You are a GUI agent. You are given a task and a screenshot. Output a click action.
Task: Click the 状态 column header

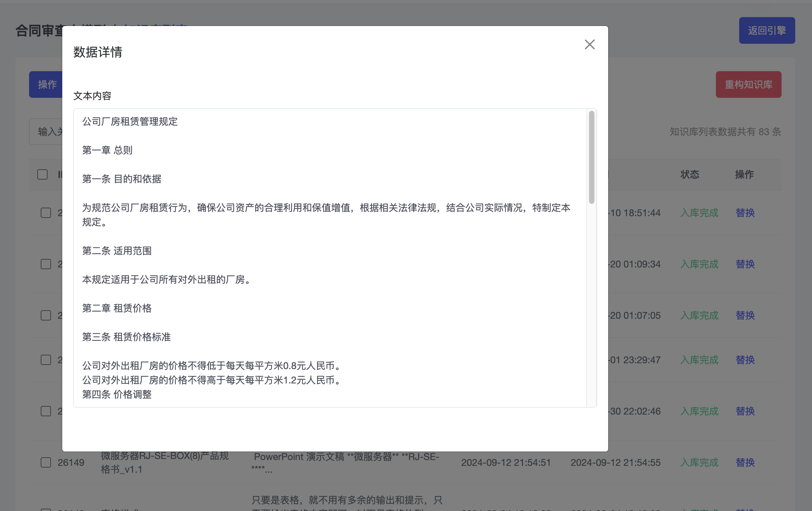pyautogui.click(x=690, y=174)
